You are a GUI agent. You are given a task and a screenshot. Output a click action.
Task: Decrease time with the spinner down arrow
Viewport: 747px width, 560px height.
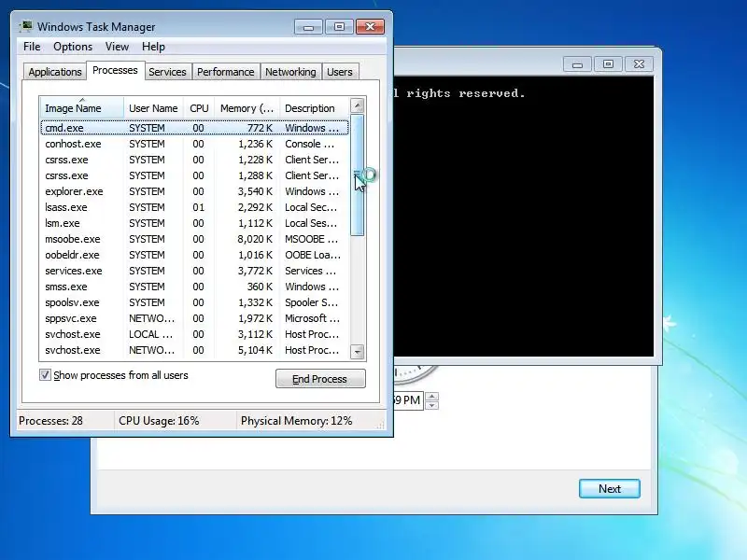point(431,405)
